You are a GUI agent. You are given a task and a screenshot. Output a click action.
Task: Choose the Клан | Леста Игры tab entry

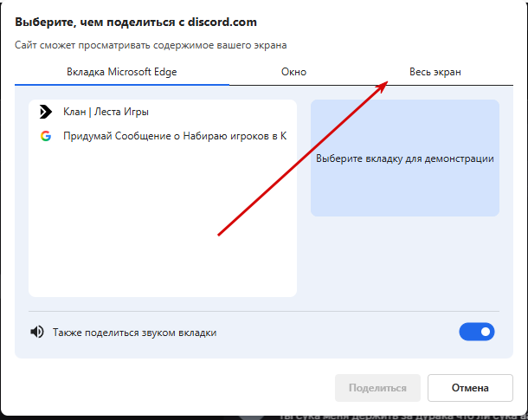[x=163, y=112]
